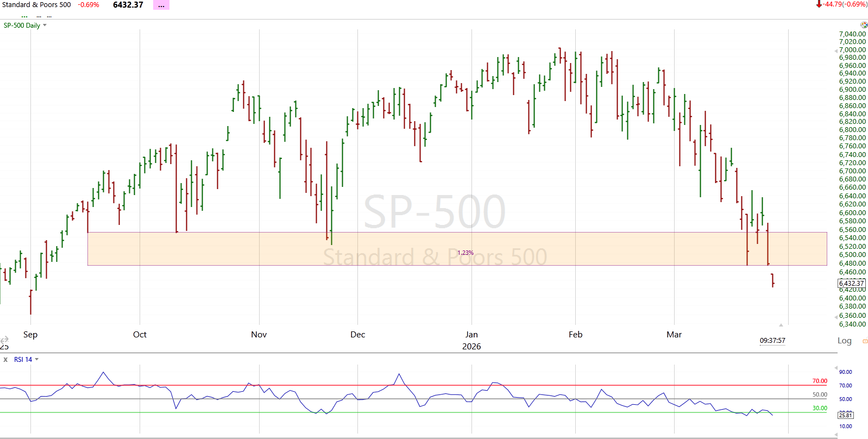Click the scroll arrows icon at bottom left
This screenshot has width=868, height=439.
click(4, 340)
